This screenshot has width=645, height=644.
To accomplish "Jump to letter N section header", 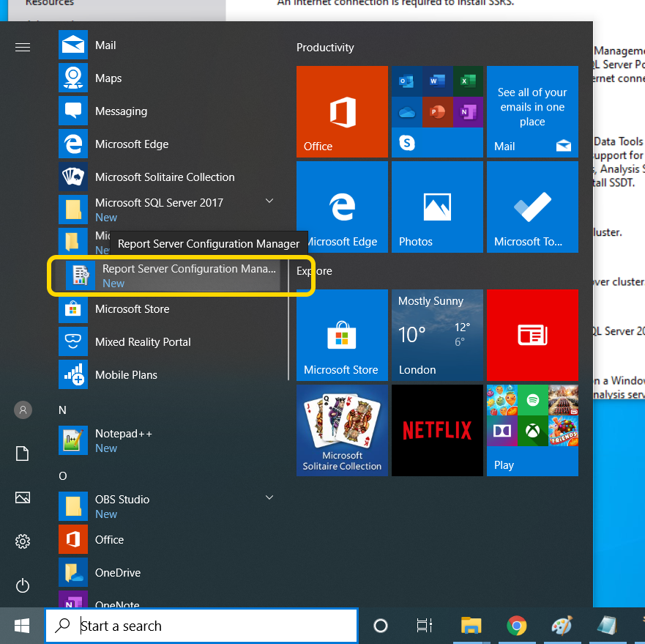I will (x=62, y=410).
